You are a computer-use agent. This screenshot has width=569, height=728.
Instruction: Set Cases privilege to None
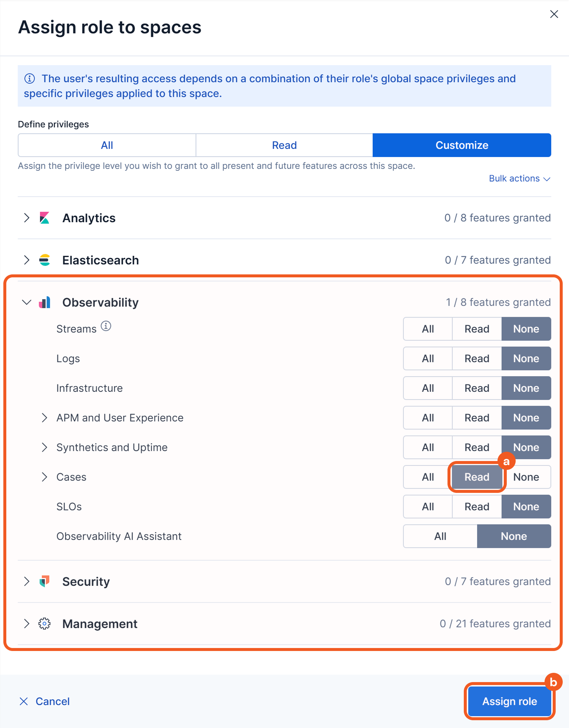526,477
